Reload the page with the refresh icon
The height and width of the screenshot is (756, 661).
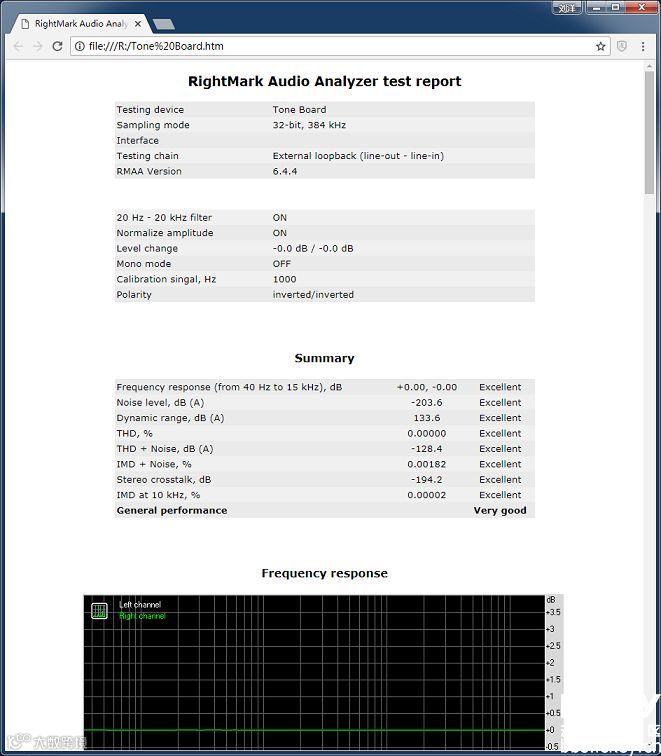[x=57, y=46]
